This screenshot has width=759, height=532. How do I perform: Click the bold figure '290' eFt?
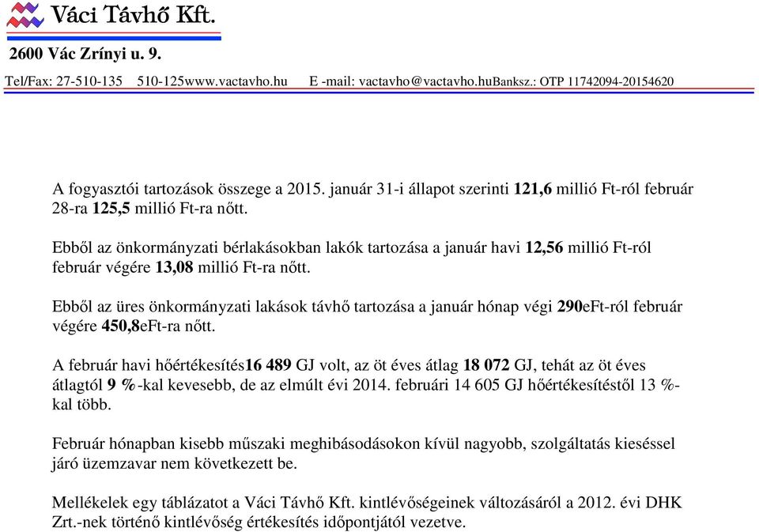(x=569, y=307)
